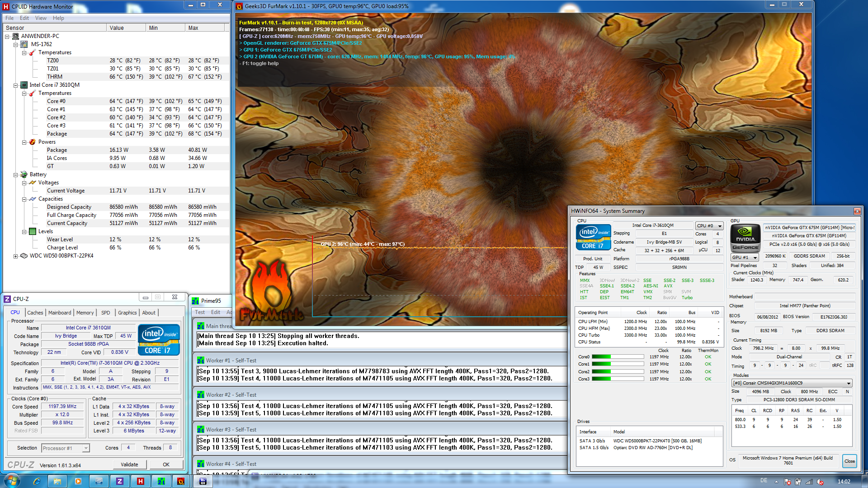Collapse the ANWENDER-PC tree node
The width and height of the screenshot is (868, 488).
click(x=7, y=36)
